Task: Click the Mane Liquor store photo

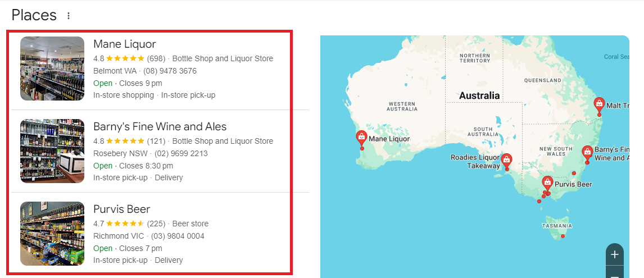Action: (x=52, y=69)
